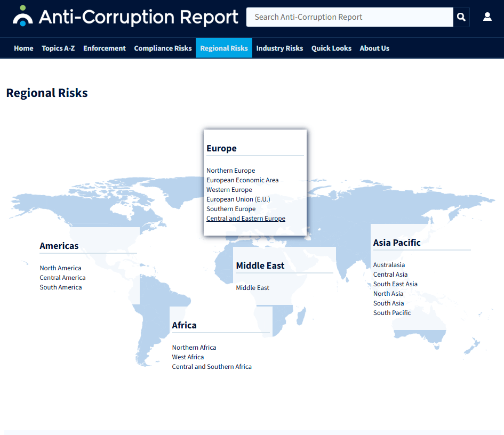The height and width of the screenshot is (435, 504).
Task: Select the West Africa link
Action: tap(188, 357)
